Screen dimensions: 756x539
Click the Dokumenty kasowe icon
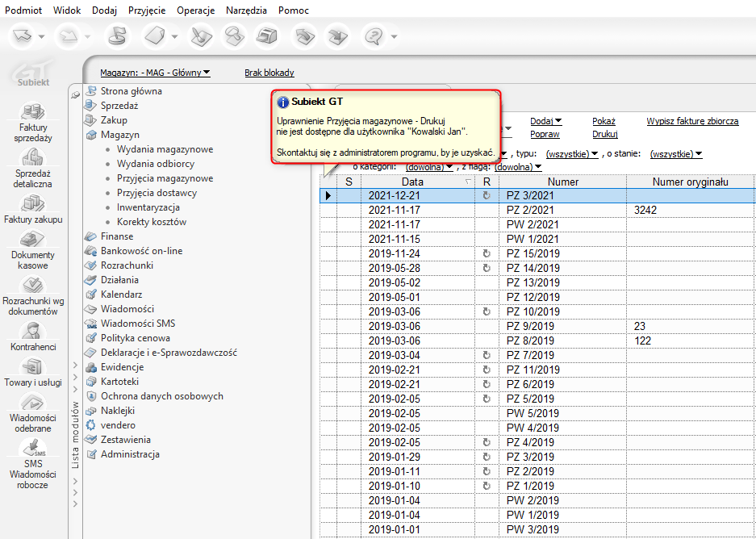(x=33, y=240)
